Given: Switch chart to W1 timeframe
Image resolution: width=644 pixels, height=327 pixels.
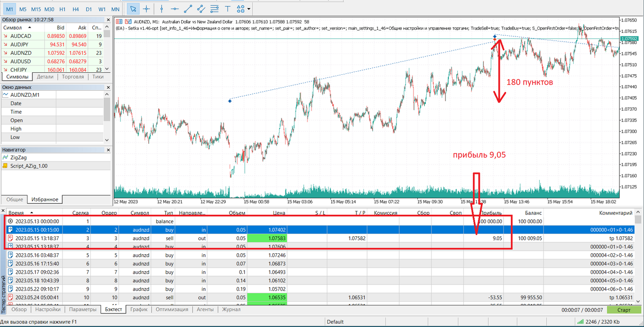Looking at the screenshot, I should click(102, 9).
